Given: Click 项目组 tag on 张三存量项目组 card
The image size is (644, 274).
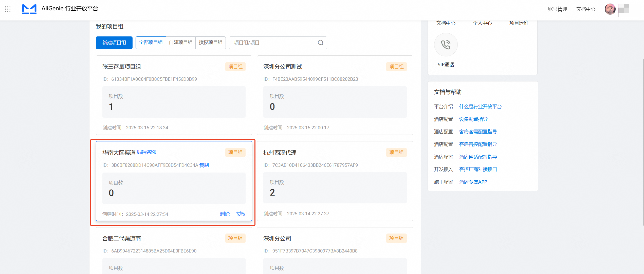Looking at the screenshot, I should click(235, 67).
